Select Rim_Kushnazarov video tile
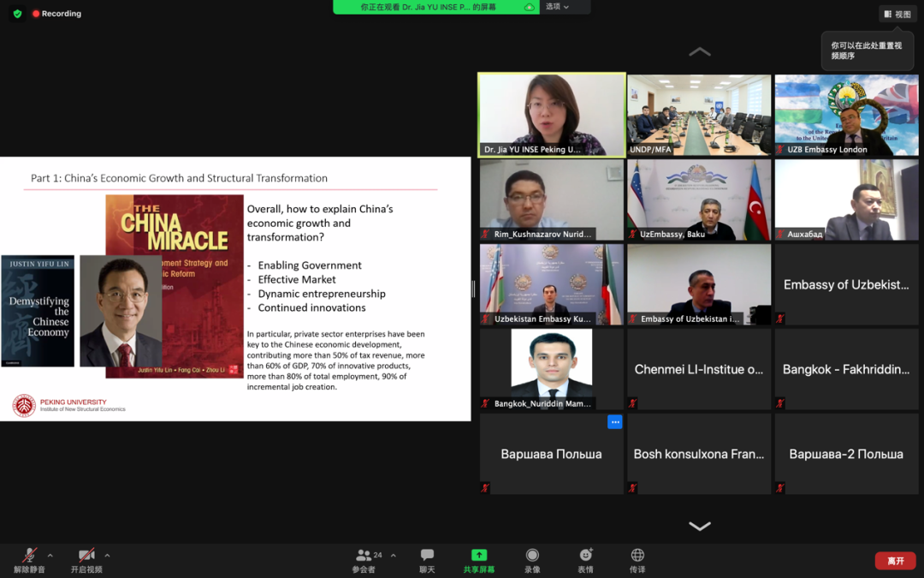Image resolution: width=924 pixels, height=578 pixels. 552,200
